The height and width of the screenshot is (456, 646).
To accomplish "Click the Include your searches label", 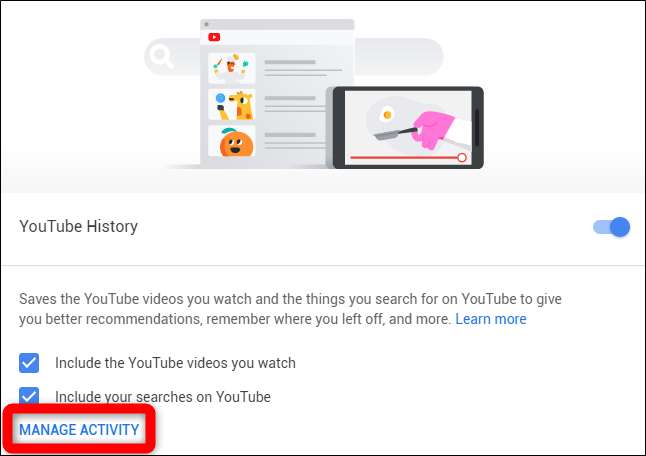I will tap(163, 397).
